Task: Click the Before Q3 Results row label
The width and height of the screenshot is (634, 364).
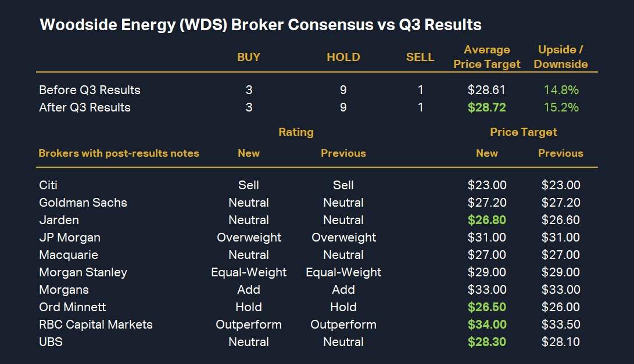Action: pyautogui.click(x=89, y=90)
